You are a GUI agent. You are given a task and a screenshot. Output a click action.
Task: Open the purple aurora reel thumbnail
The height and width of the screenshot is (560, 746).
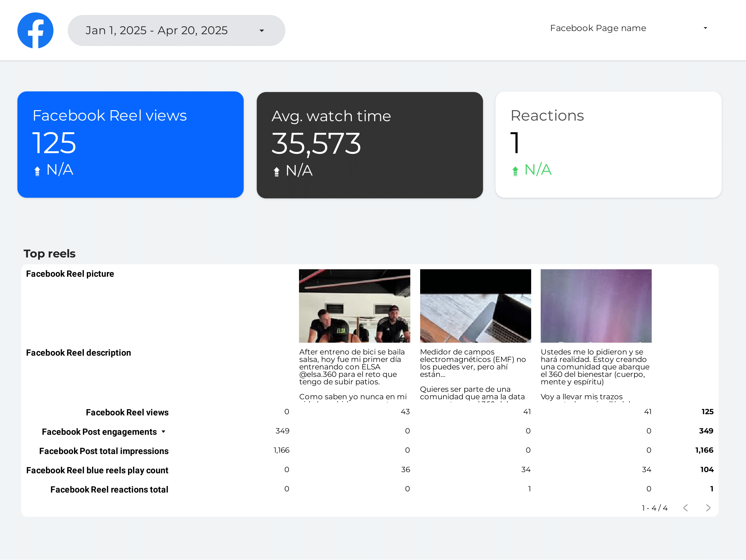(596, 306)
